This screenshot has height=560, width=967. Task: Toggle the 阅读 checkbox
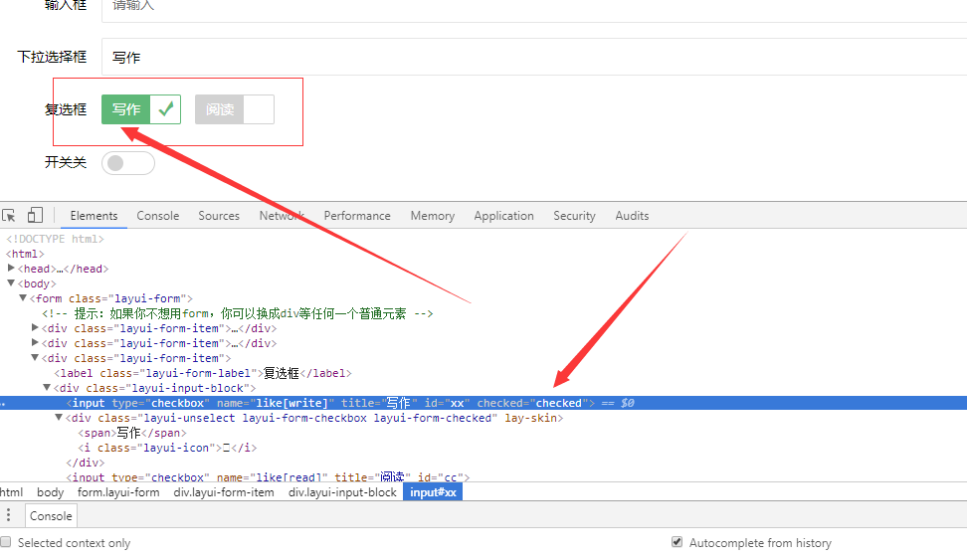235,109
